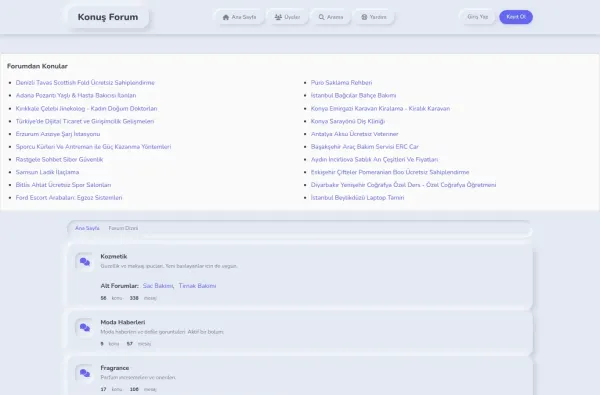The height and width of the screenshot is (395, 600).
Task: Open Adana Pozantı Yaşlı & Hasta Bakıcısı topic
Action: 76,95
